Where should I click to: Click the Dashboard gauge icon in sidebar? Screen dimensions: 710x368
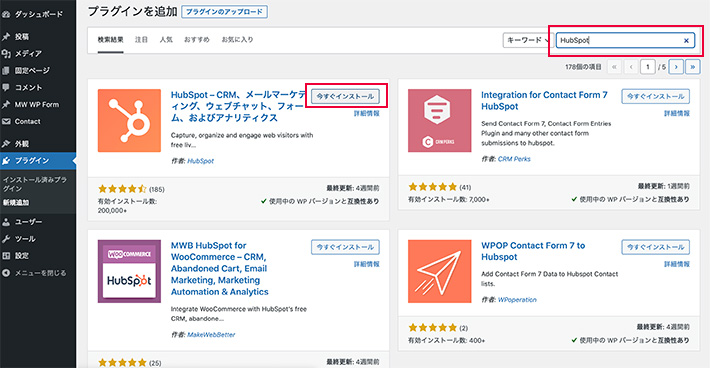(6, 14)
